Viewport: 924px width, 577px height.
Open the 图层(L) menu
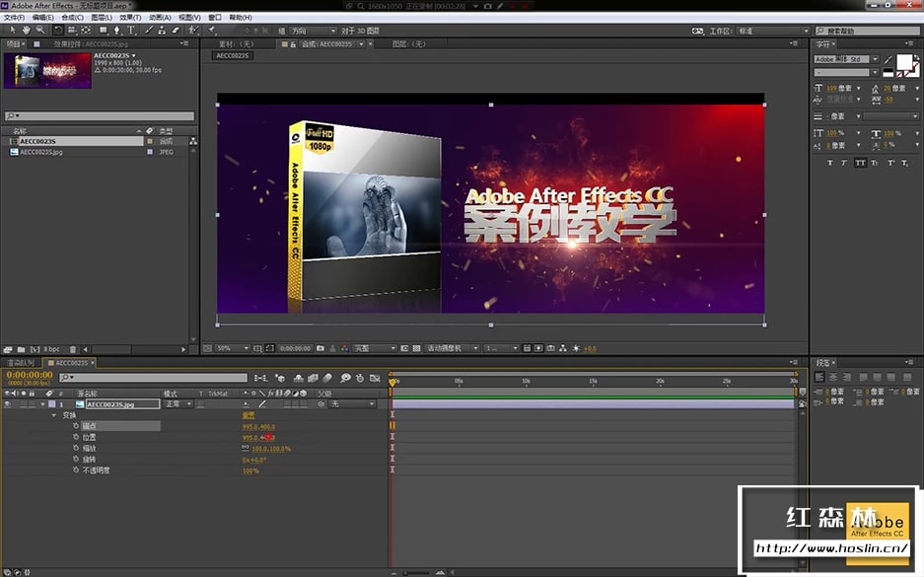click(102, 18)
